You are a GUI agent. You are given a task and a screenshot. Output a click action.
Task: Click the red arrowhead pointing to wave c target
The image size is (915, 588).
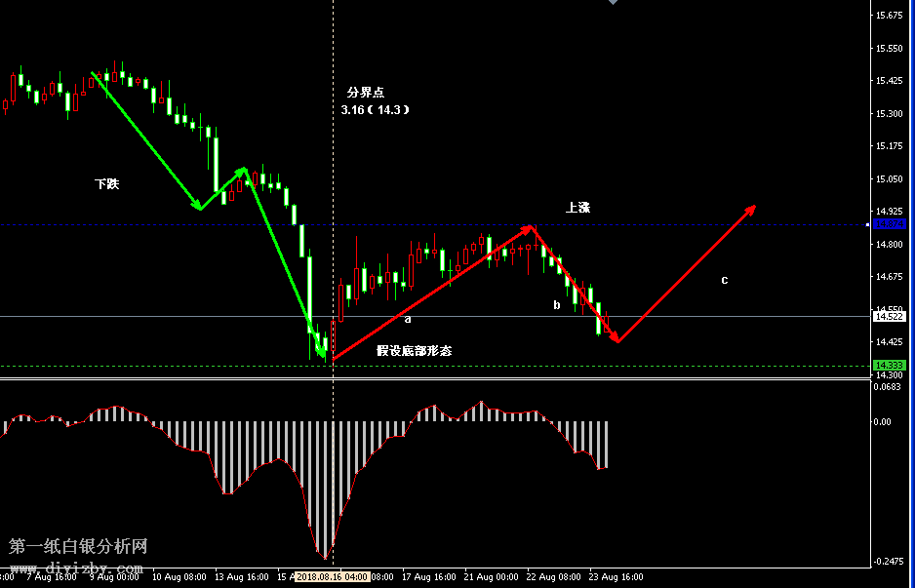click(750, 209)
